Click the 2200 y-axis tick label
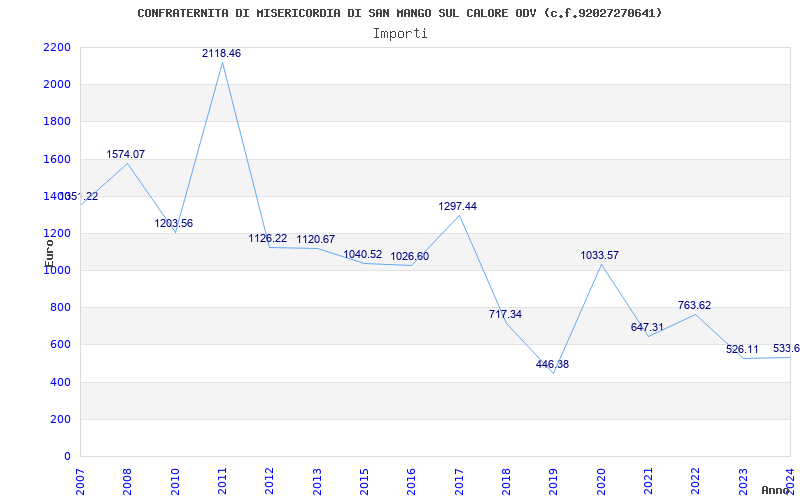800x500 pixels. click(x=57, y=47)
